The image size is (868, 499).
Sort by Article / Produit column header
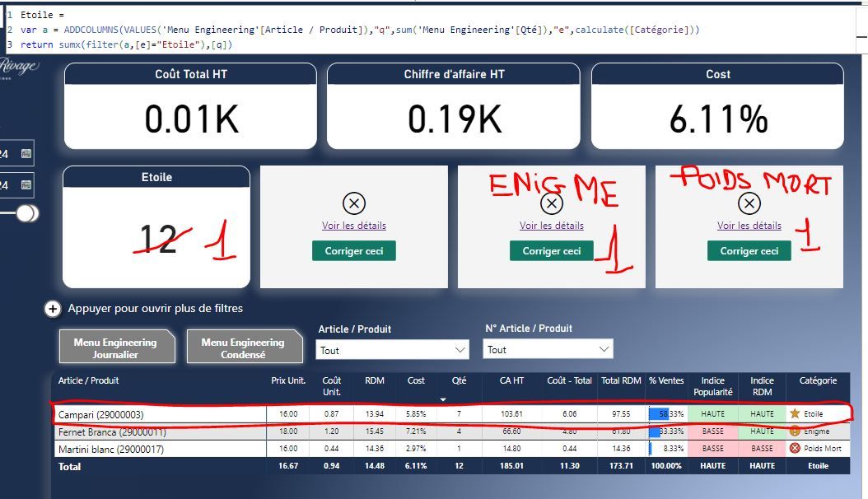click(x=89, y=380)
